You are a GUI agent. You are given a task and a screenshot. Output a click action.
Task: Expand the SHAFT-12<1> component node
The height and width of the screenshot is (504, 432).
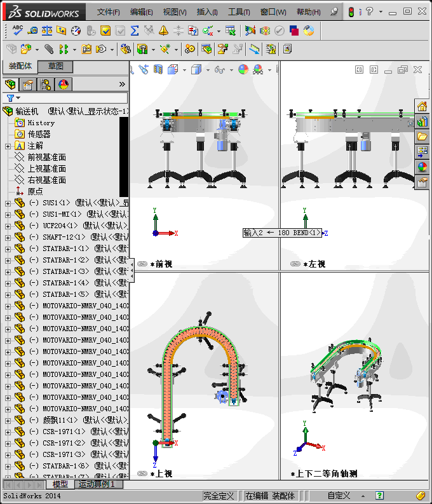pyautogui.click(x=8, y=238)
